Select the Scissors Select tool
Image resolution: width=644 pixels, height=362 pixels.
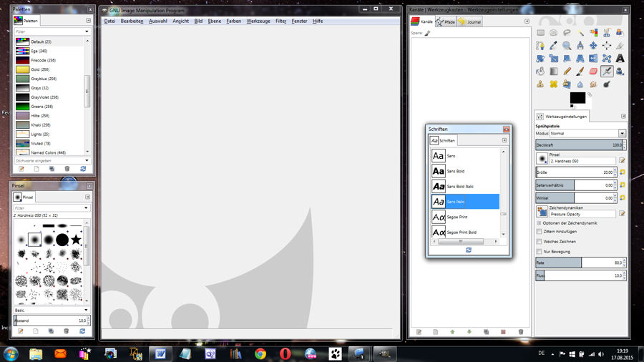pyautogui.click(x=607, y=32)
